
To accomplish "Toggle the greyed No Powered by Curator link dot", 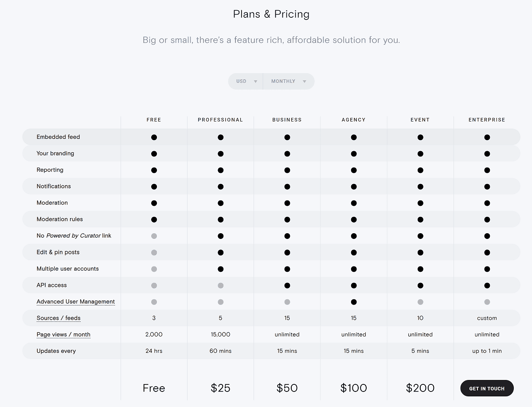I will click(x=154, y=236).
